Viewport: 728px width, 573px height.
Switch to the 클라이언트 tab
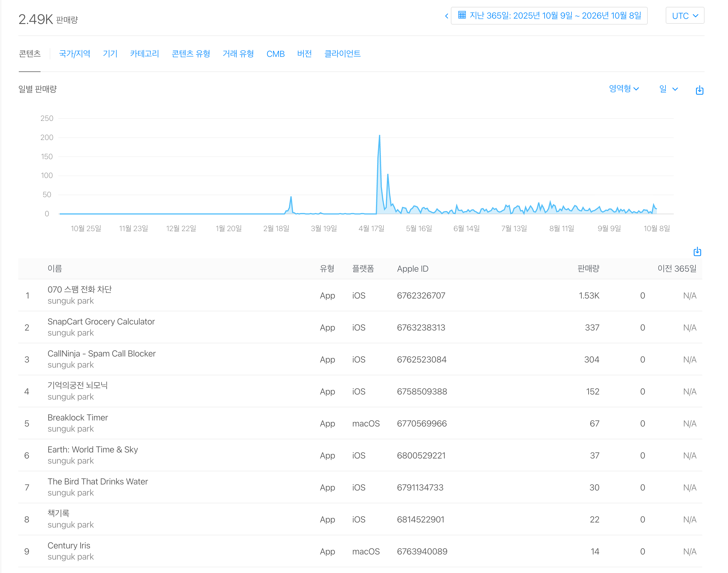[x=342, y=54]
